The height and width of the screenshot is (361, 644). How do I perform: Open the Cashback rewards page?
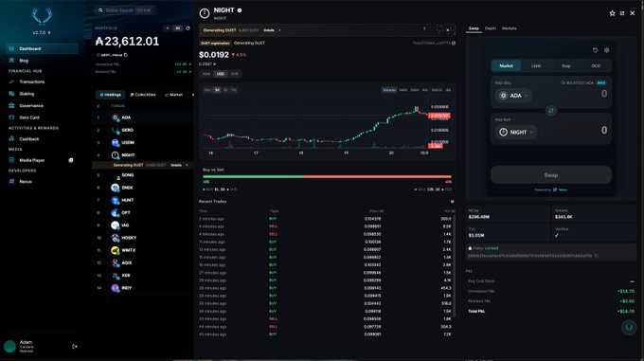pos(28,139)
